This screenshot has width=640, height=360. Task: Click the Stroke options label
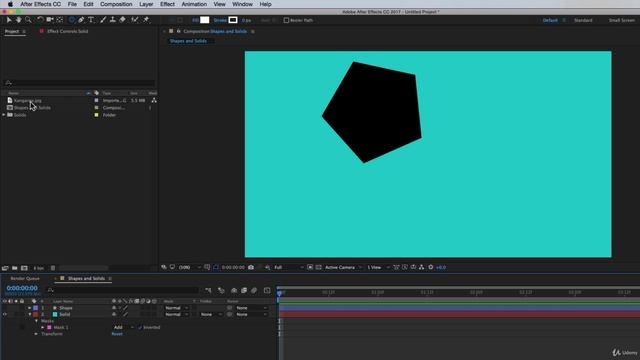[220, 20]
